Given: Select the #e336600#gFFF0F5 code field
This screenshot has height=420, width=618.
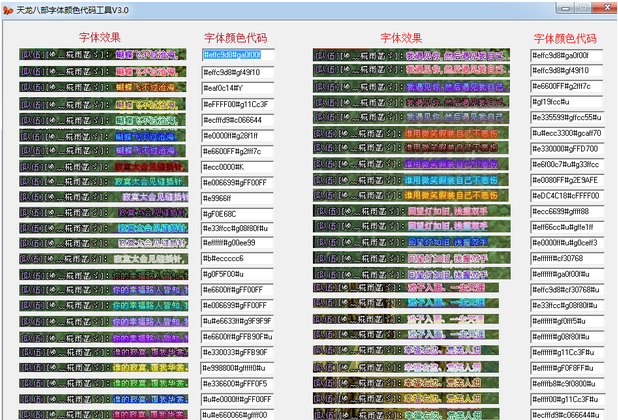Looking at the screenshot, I should pyautogui.click(x=238, y=383).
